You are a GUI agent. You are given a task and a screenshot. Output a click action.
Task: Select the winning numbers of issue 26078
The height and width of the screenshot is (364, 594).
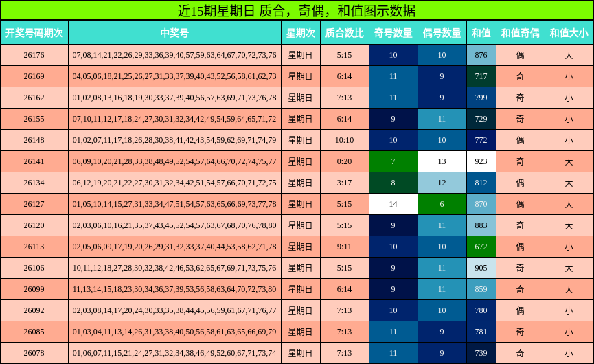pos(174,353)
